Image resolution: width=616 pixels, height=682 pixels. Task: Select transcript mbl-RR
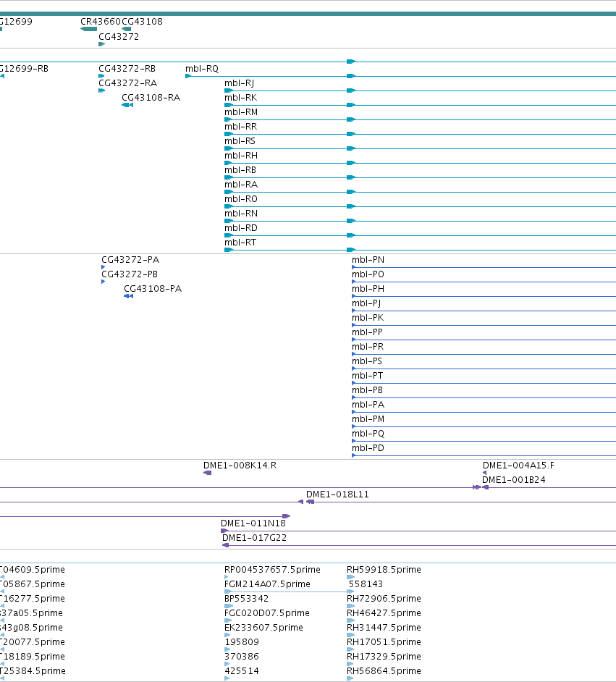[x=240, y=126]
